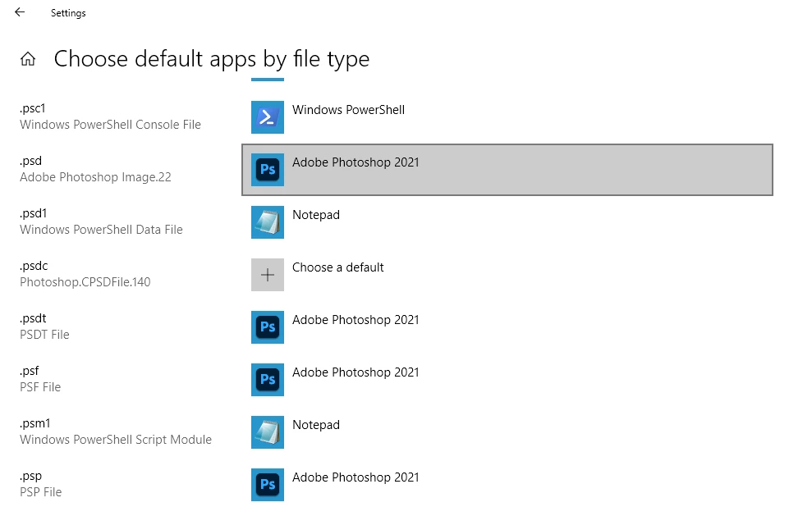
Task: Click the Adobe Photoshop Image.22 description
Action: pyautogui.click(x=95, y=177)
